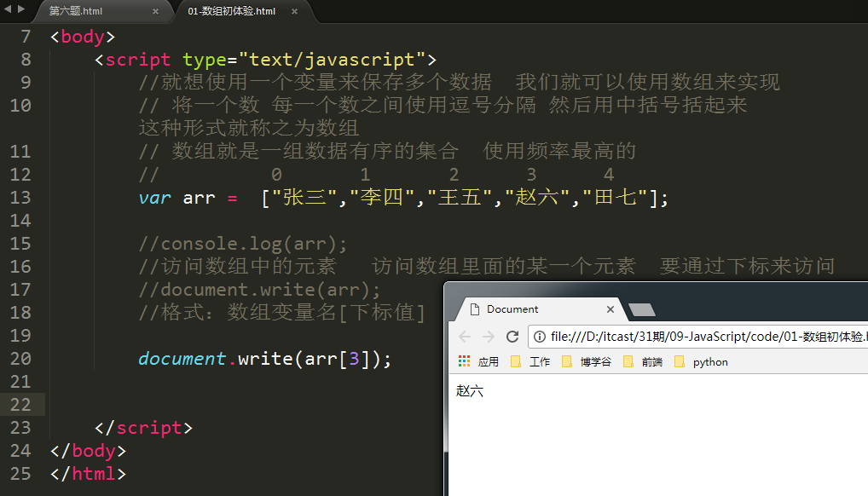Click the page info icon in address bar
The width and height of the screenshot is (868, 496).
coord(540,337)
